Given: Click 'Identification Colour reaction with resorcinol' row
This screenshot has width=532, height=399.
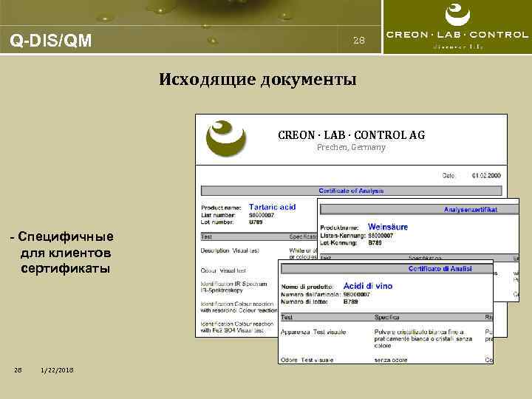Looking at the screenshot, I should tap(239, 307).
